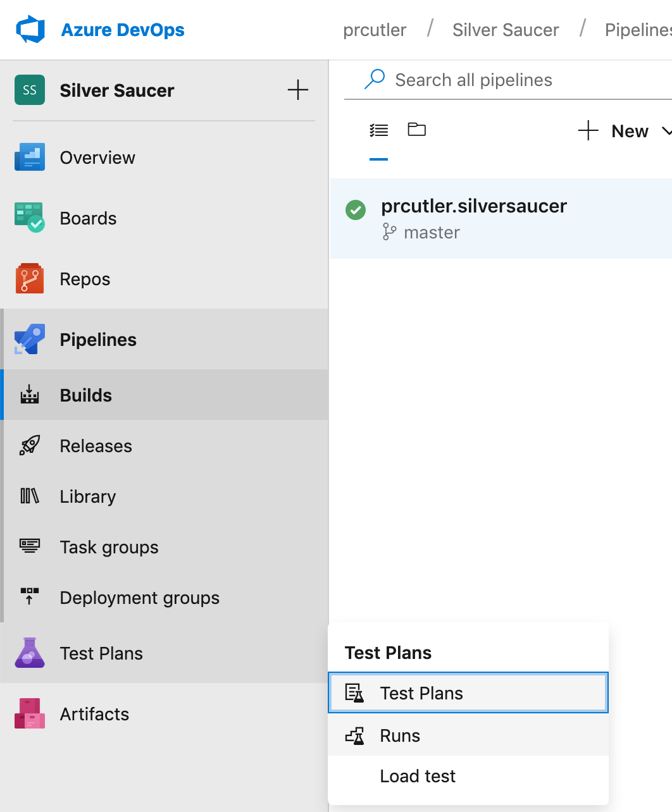Switch to list view of pipelines
Image resolution: width=672 pixels, height=812 pixels.
378,129
